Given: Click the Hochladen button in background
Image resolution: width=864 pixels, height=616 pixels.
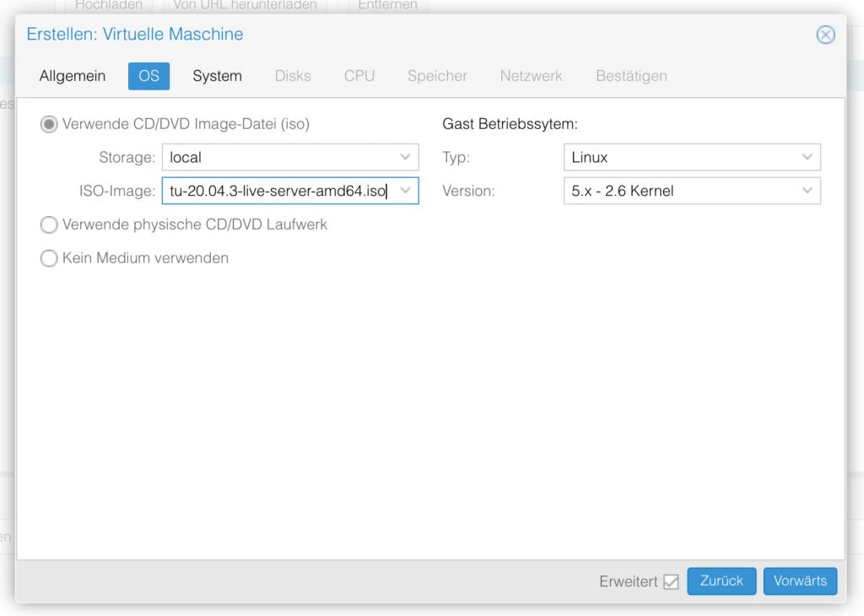Looking at the screenshot, I should [108, 6].
